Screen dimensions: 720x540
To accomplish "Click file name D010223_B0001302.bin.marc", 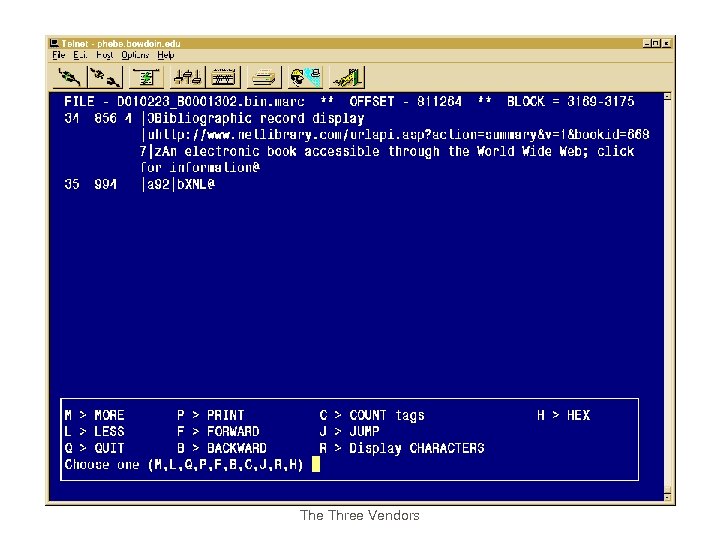I will pos(211,101).
